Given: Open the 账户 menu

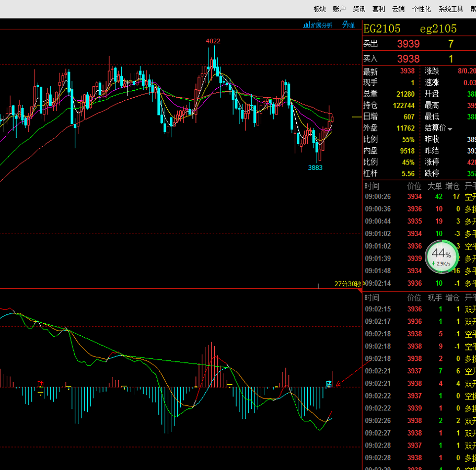Looking at the screenshot, I should (339, 9).
